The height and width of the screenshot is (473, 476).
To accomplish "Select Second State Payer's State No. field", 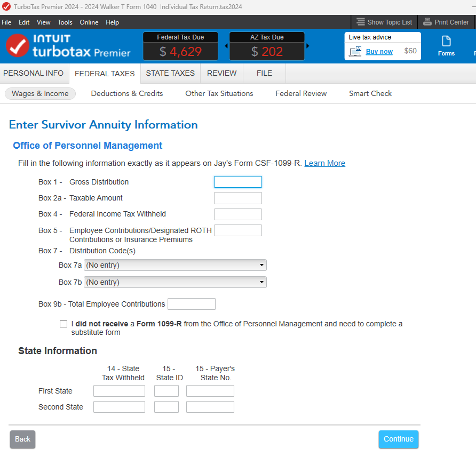I will click(x=210, y=407).
